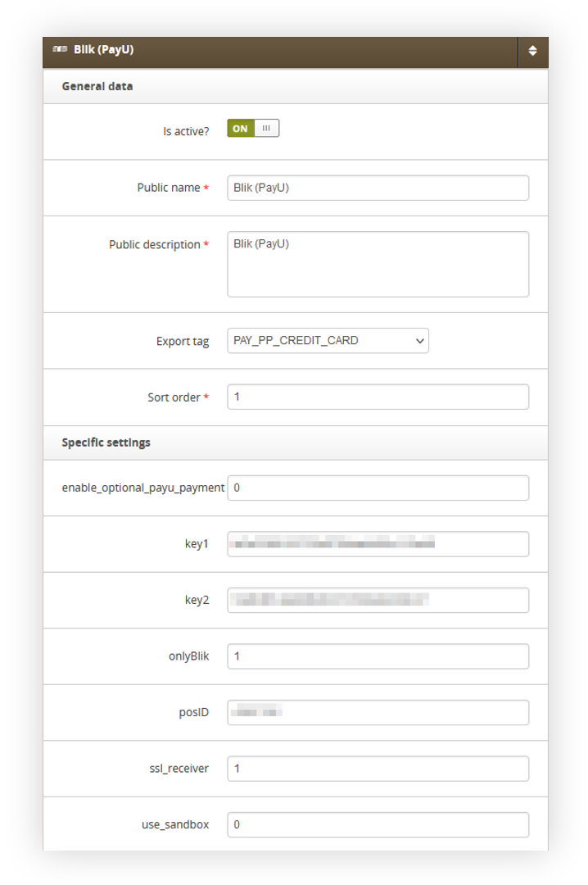Focus the Public description text area
The height and width of the screenshot is (885, 588).
tap(378, 264)
